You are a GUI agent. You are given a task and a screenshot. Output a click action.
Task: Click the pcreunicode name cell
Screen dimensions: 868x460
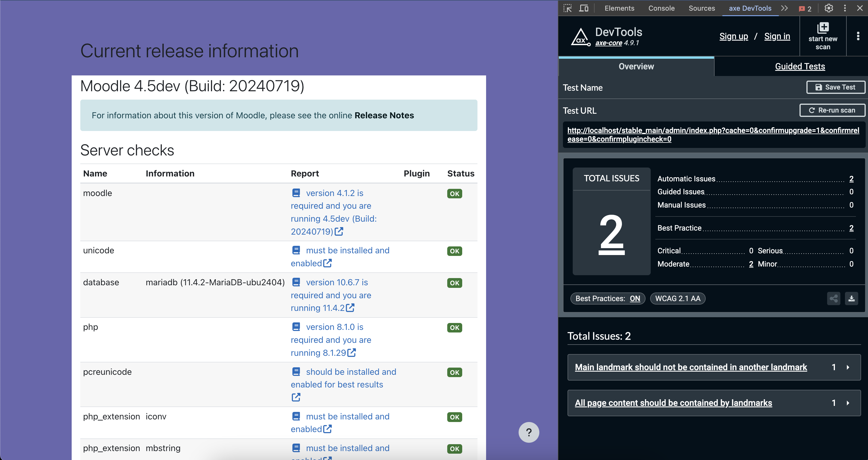click(x=107, y=372)
